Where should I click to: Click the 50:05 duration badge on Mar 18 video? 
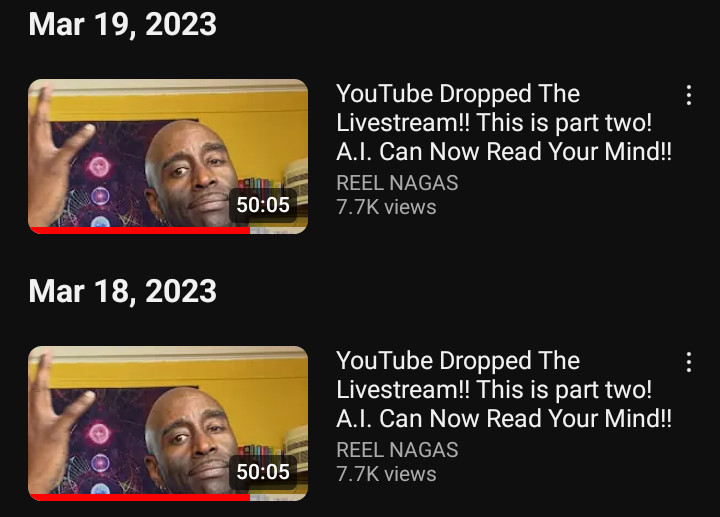pos(263,472)
